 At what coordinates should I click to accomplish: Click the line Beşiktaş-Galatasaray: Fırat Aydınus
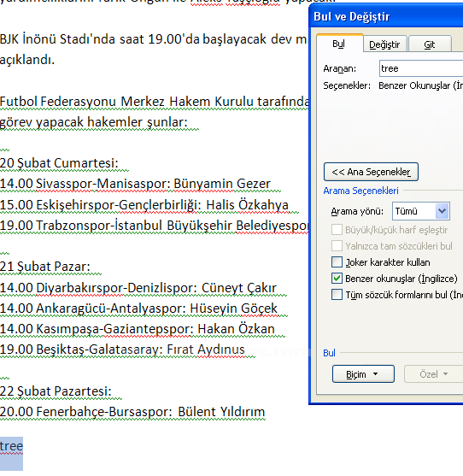pos(140,350)
